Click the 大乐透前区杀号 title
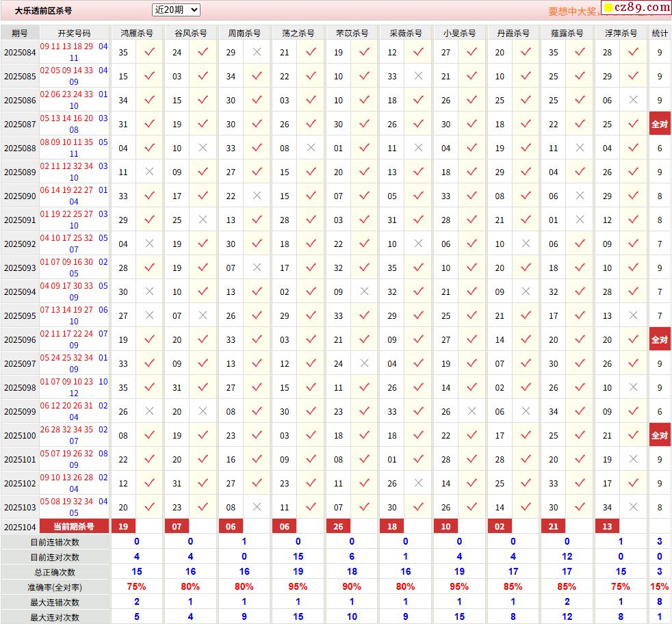This screenshot has height=624, width=672. 43,11
